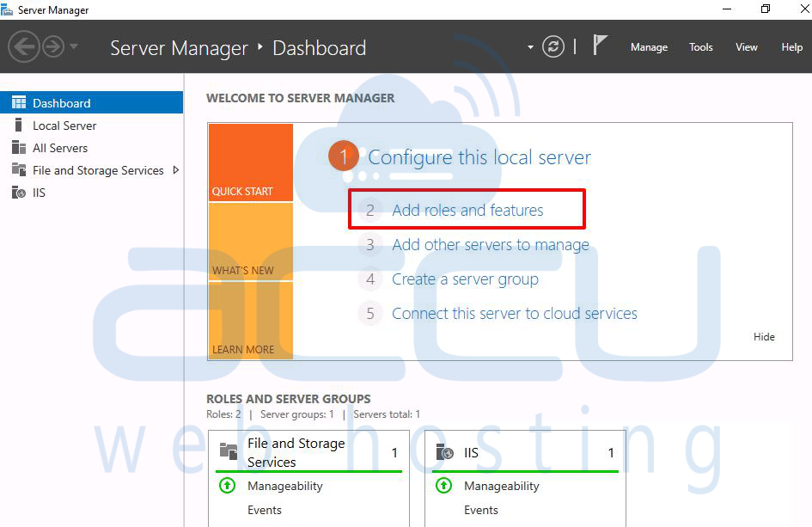Open the Help menu
The height and width of the screenshot is (527, 812).
[791, 47]
